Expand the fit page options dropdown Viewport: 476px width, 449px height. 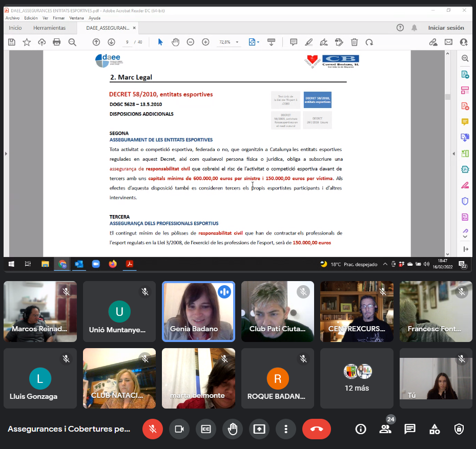(x=258, y=42)
